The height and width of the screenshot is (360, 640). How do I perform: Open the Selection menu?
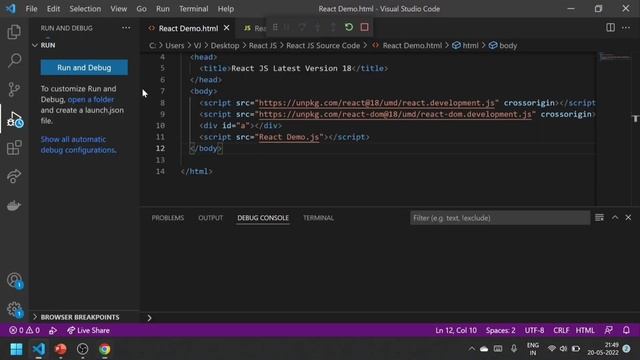pyautogui.click(x=85, y=9)
